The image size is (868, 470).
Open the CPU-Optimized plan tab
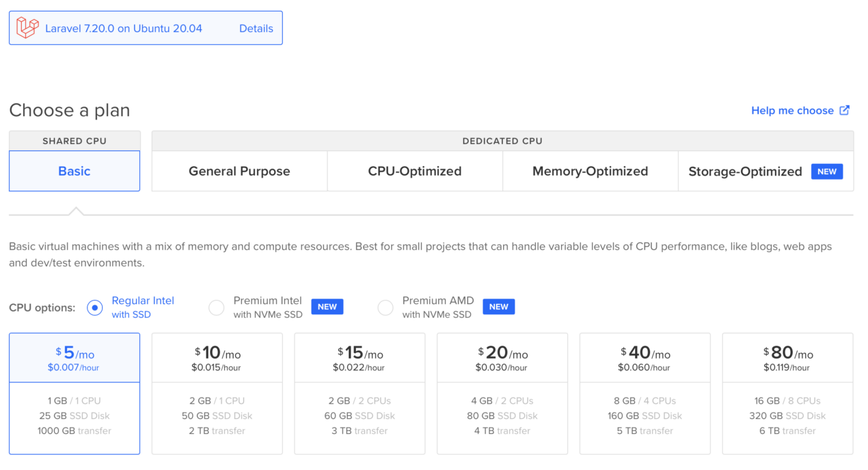pyautogui.click(x=415, y=171)
